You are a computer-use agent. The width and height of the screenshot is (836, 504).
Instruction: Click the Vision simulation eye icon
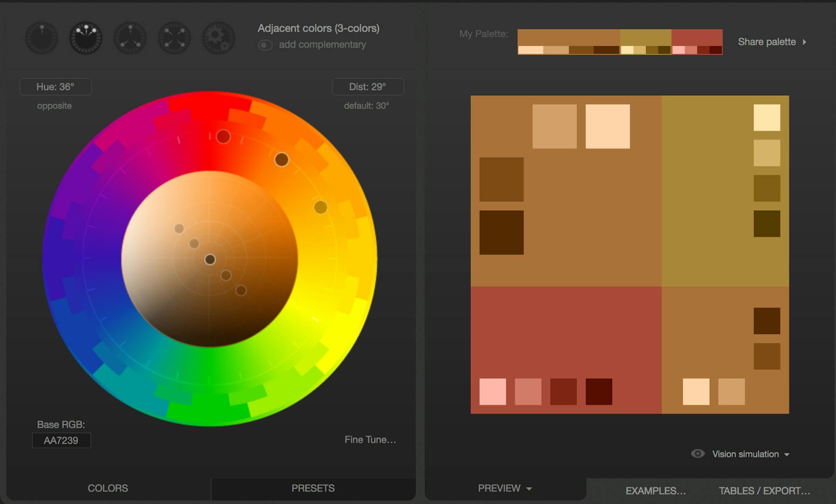click(x=697, y=454)
